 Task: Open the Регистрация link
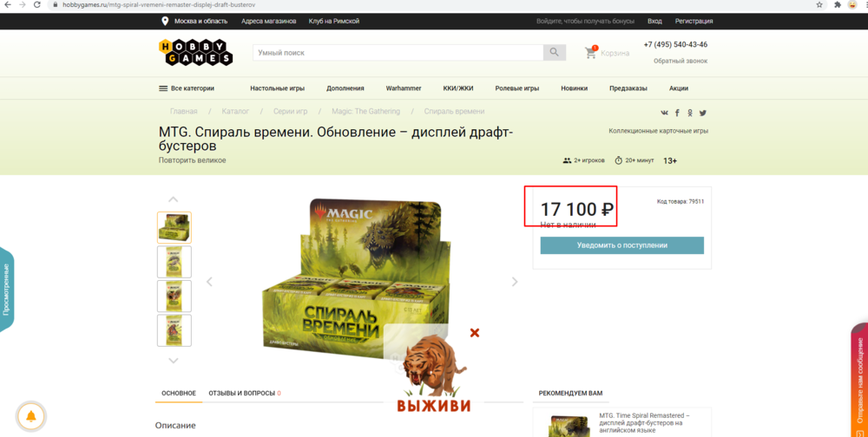[x=694, y=21]
